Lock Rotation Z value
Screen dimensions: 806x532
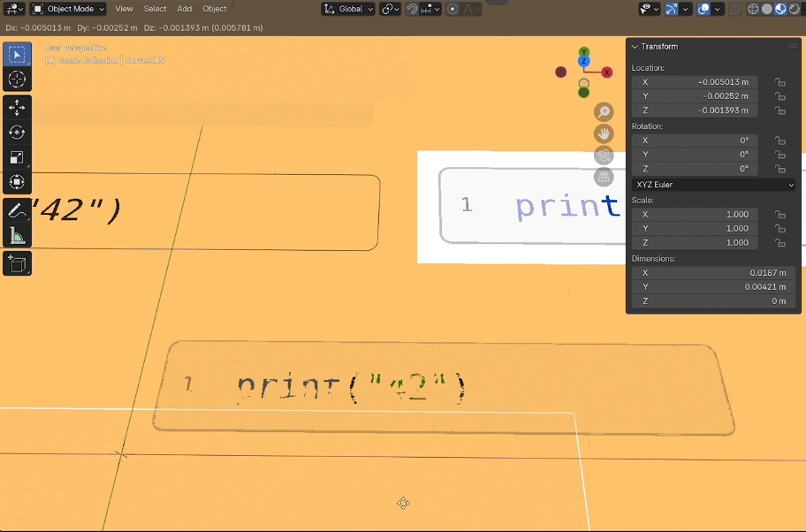pos(780,169)
